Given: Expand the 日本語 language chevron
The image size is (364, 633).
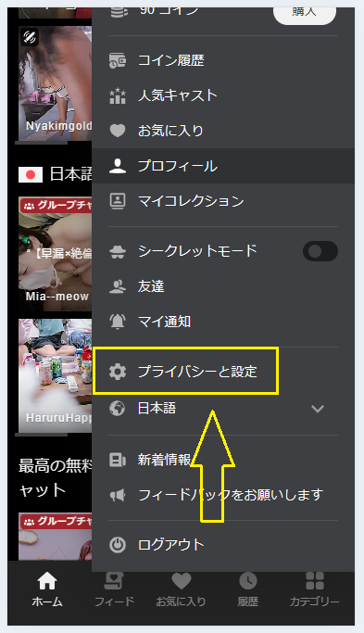Looking at the screenshot, I should pyautogui.click(x=318, y=409).
